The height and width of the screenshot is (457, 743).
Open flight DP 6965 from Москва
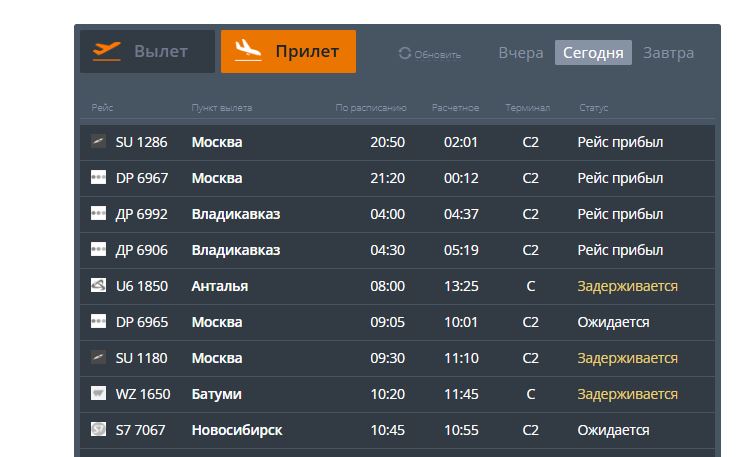point(397,322)
